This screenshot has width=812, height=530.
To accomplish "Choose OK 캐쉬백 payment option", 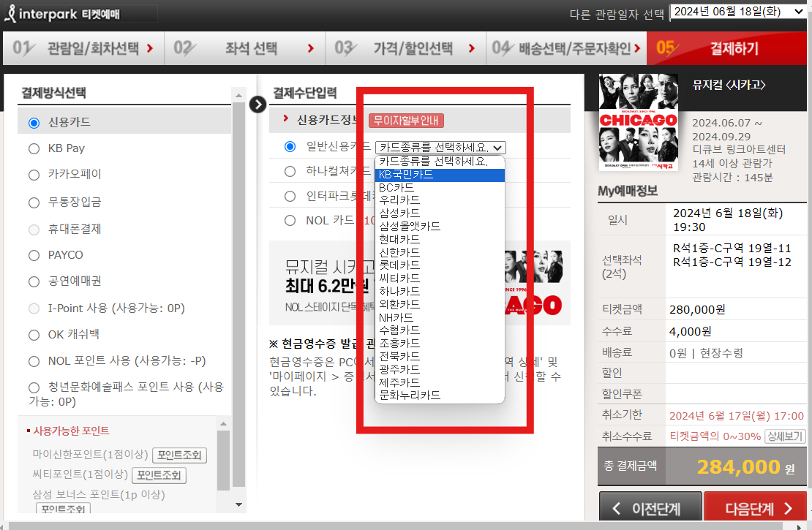I will coord(34,335).
